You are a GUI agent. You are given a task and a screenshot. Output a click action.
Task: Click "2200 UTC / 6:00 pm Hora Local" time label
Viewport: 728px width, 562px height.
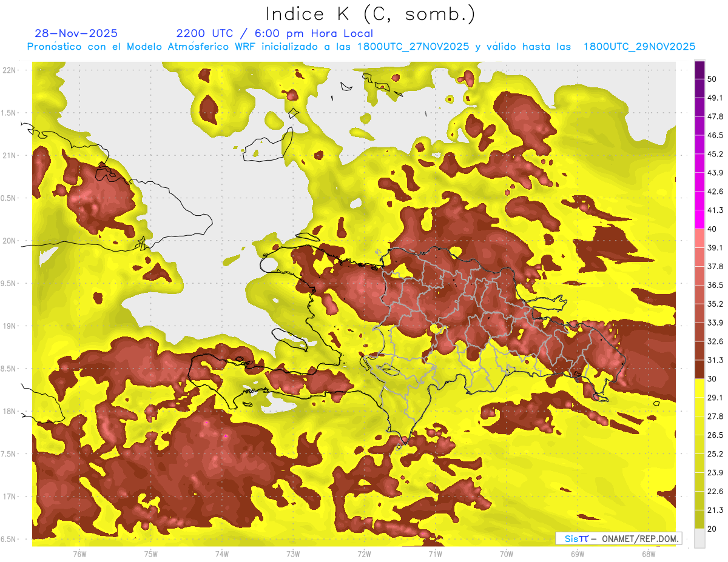[x=275, y=33]
